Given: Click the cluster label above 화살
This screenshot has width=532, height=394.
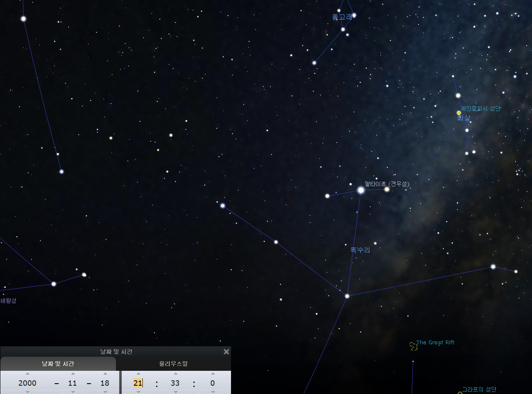Looking at the screenshot, I should coord(481,109).
